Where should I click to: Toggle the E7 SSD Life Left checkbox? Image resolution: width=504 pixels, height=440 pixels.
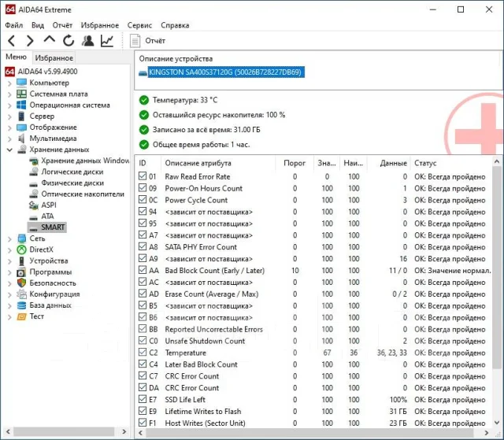point(143,399)
